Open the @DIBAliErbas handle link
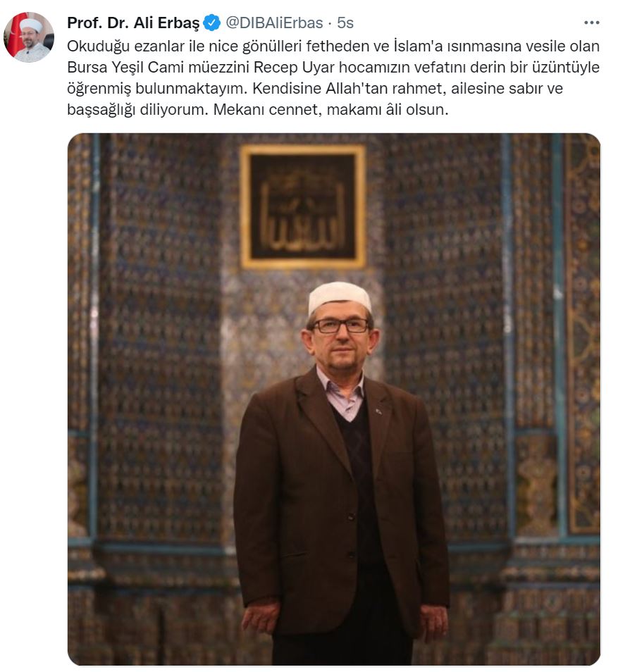Image resolution: width=618 pixels, height=672 pixels. coord(274,23)
